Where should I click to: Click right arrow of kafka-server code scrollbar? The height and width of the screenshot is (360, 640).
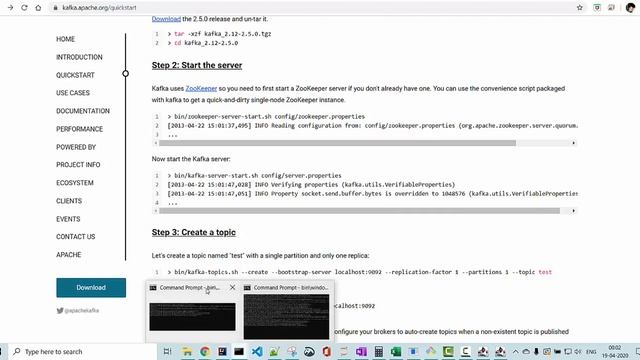[x=573, y=211]
